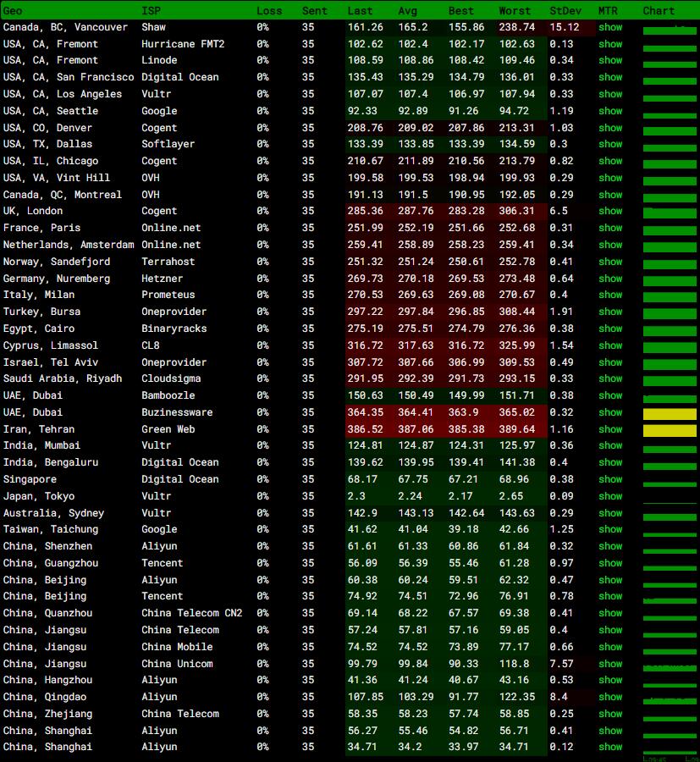Viewport: 700px width, 762px height.
Task: Click the chart bar for Saudi Arabia Riyadh
Action: pos(670,380)
